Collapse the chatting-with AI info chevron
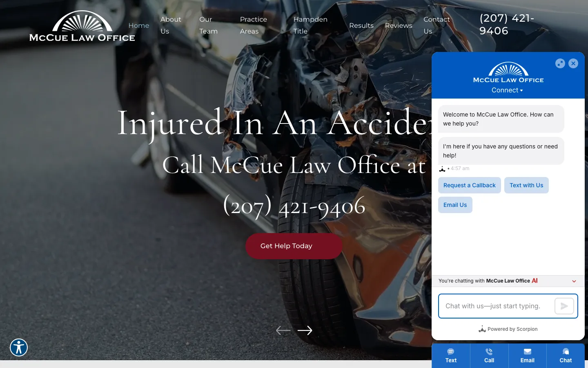Viewport: 588px width, 368px height. (574, 281)
